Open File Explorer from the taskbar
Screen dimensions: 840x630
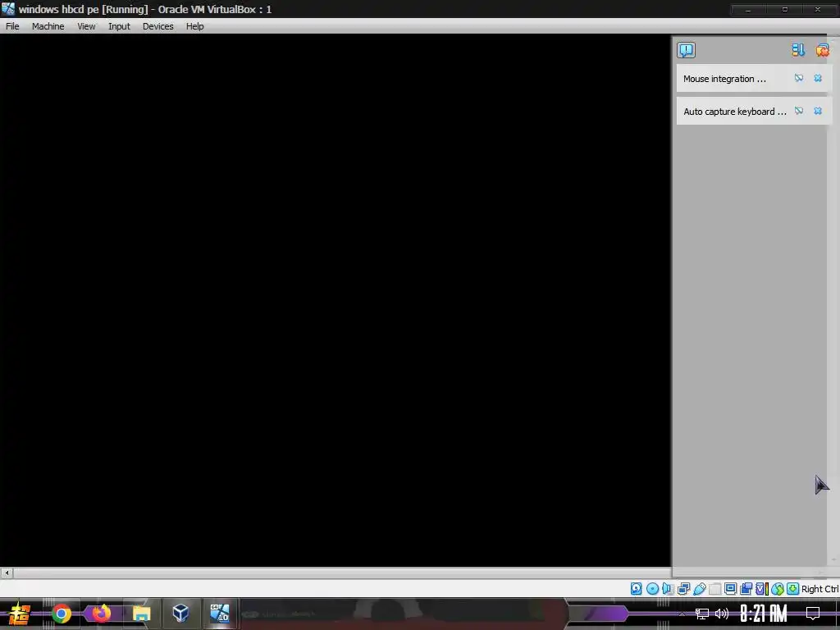[x=141, y=614]
